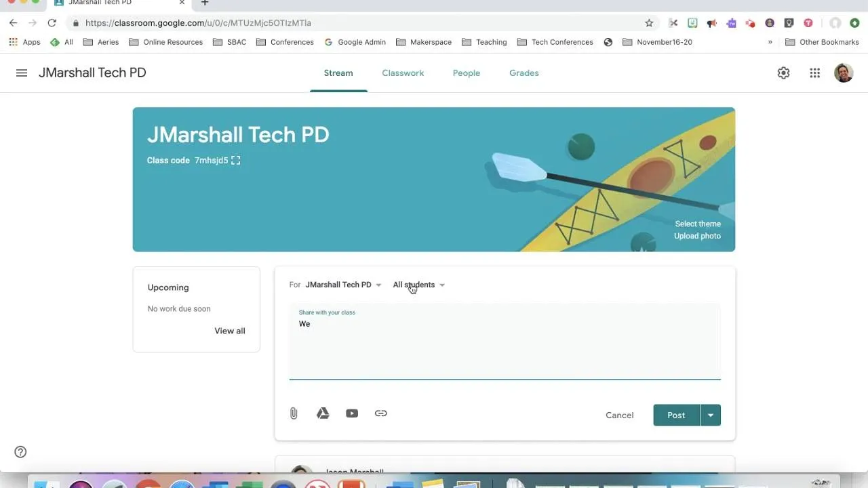The width and height of the screenshot is (868, 488).
Task: Cancel the announcement draft
Action: click(x=619, y=415)
